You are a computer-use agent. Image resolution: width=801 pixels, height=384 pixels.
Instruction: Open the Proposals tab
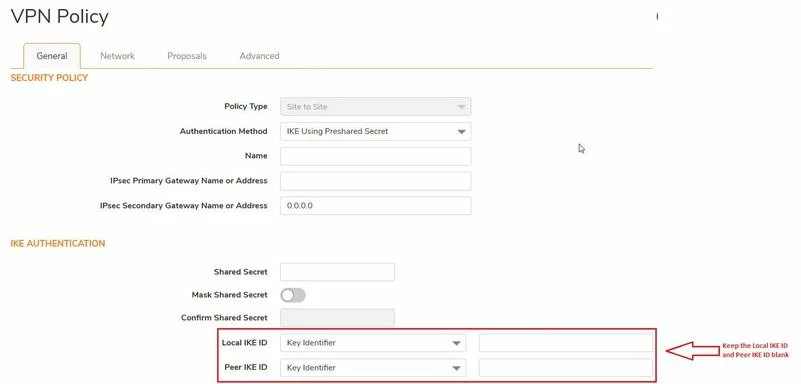(186, 56)
